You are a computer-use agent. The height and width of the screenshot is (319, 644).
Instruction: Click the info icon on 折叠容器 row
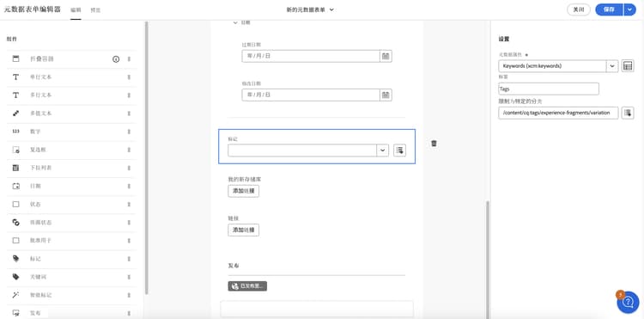tap(116, 59)
